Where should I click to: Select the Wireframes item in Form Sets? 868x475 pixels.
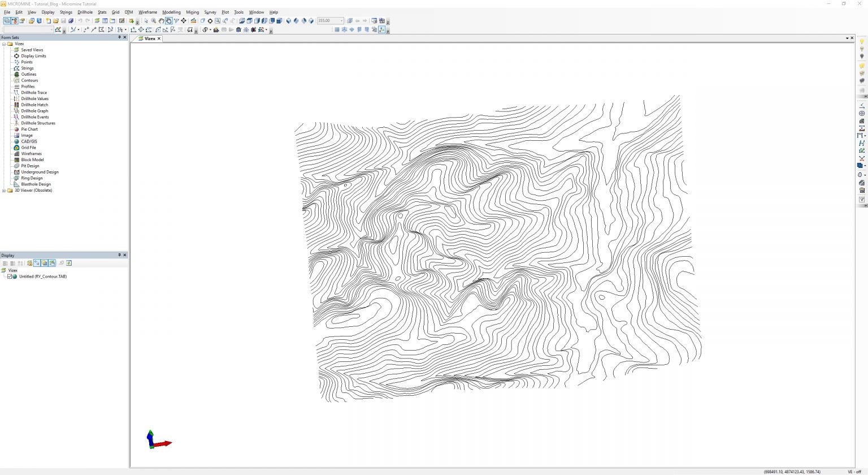(x=31, y=153)
